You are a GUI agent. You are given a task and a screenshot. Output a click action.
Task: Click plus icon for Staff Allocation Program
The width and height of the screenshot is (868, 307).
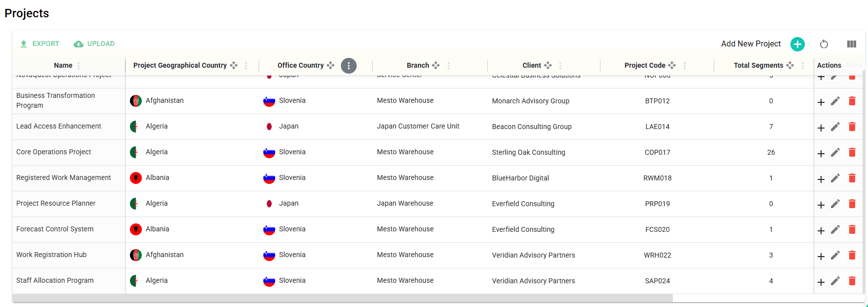tap(821, 282)
